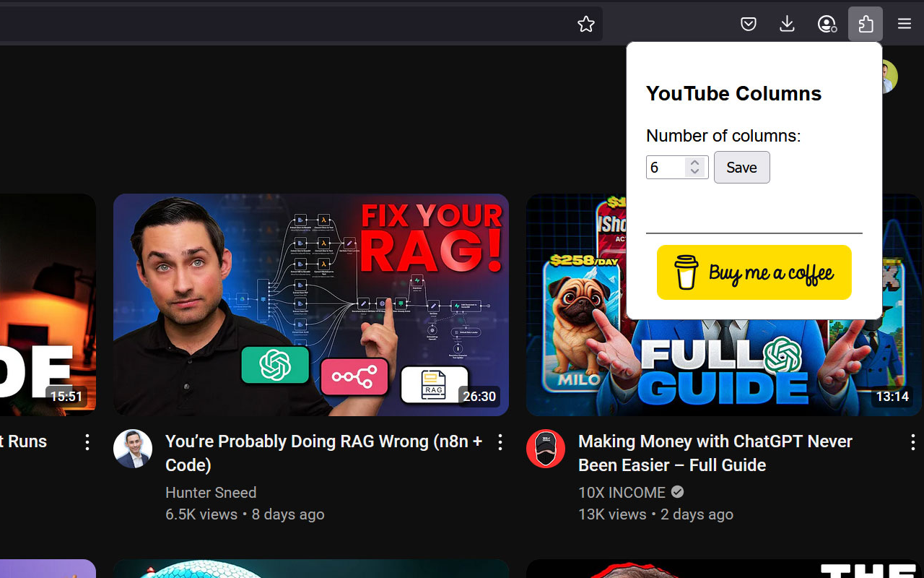Image resolution: width=924 pixels, height=578 pixels.
Task: Open the YouTube account avatar behind popup
Action: point(889,77)
